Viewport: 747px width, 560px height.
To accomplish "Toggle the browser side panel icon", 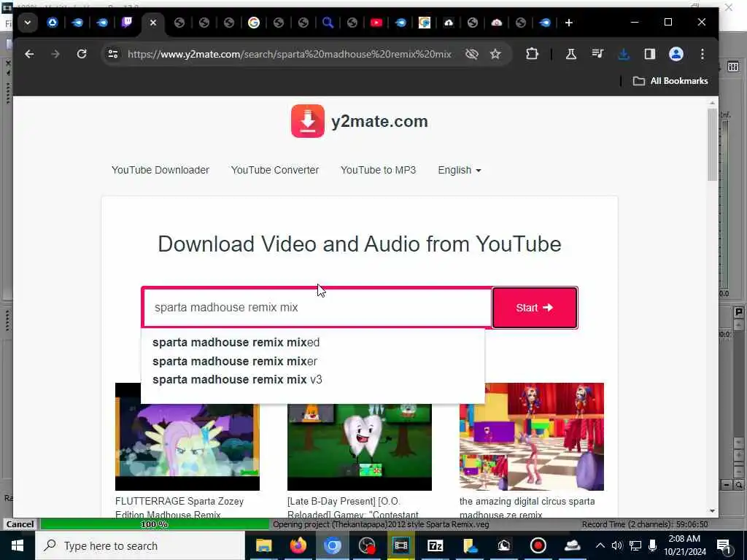I will (650, 54).
